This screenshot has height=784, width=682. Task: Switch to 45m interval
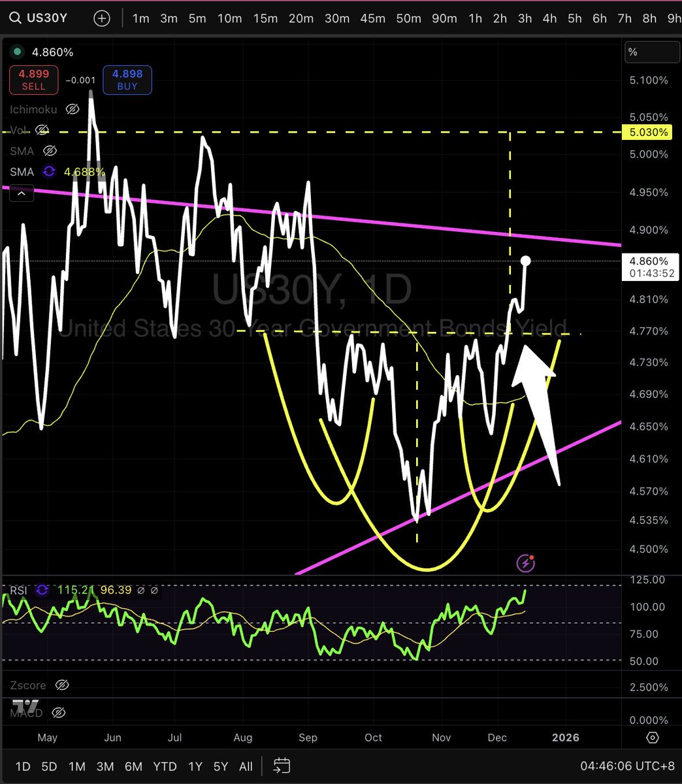(372, 18)
